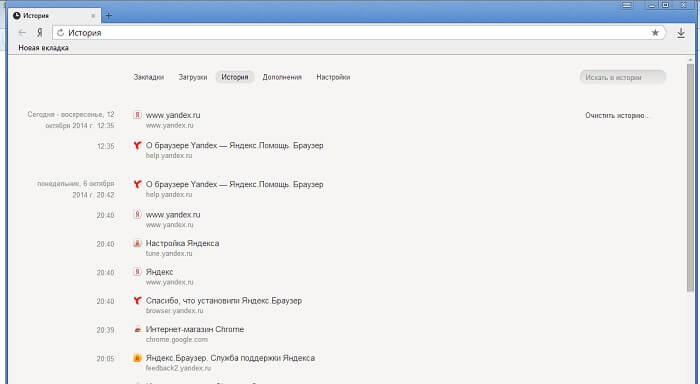Close the История tab
The width and height of the screenshot is (700, 384).
click(93, 16)
